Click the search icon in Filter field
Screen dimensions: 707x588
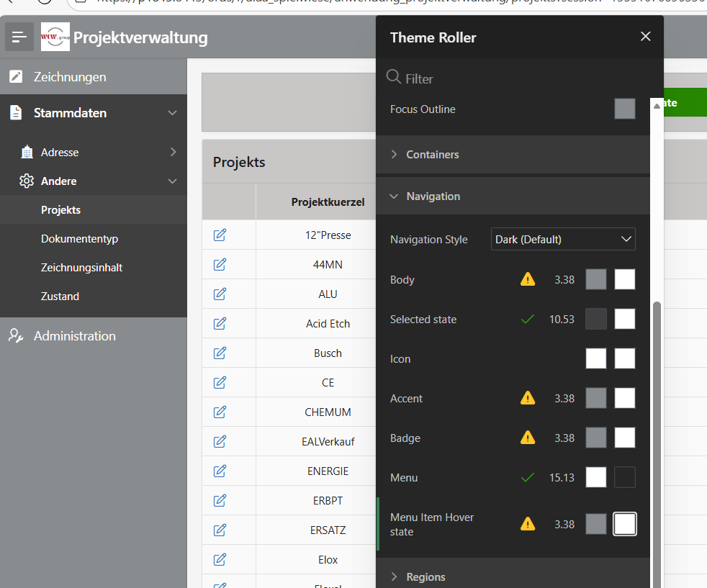pos(394,78)
